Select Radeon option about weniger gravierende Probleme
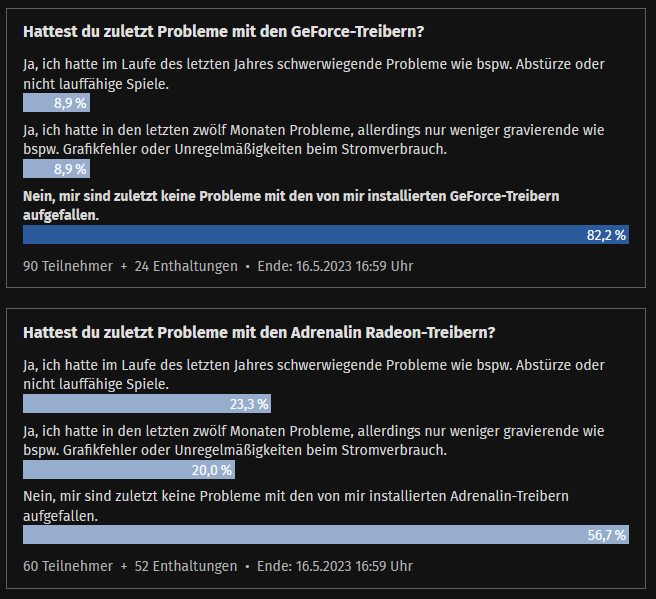This screenshot has width=656, height=599. 313,440
